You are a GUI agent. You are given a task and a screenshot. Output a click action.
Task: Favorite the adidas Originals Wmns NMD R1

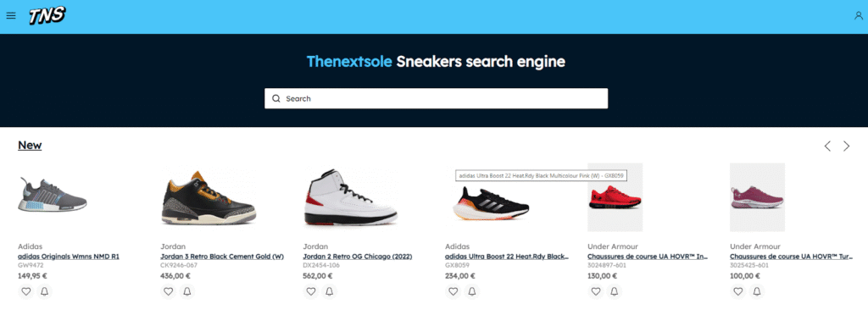coord(25,291)
